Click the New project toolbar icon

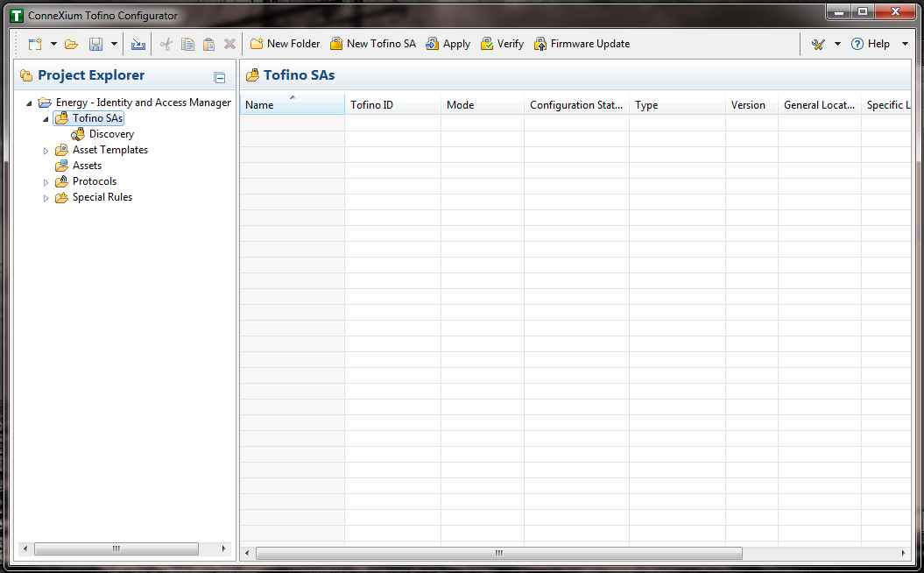tap(35, 44)
